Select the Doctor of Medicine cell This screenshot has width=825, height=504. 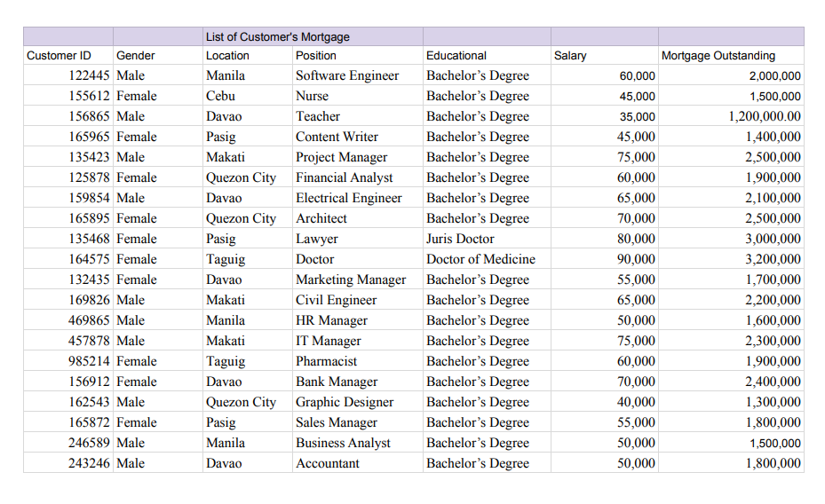point(480,259)
